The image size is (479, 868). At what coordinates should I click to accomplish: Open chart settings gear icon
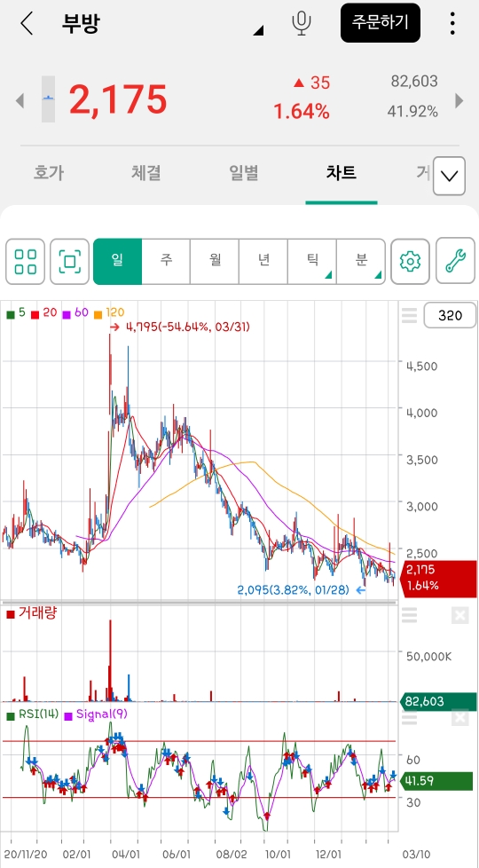click(x=410, y=261)
